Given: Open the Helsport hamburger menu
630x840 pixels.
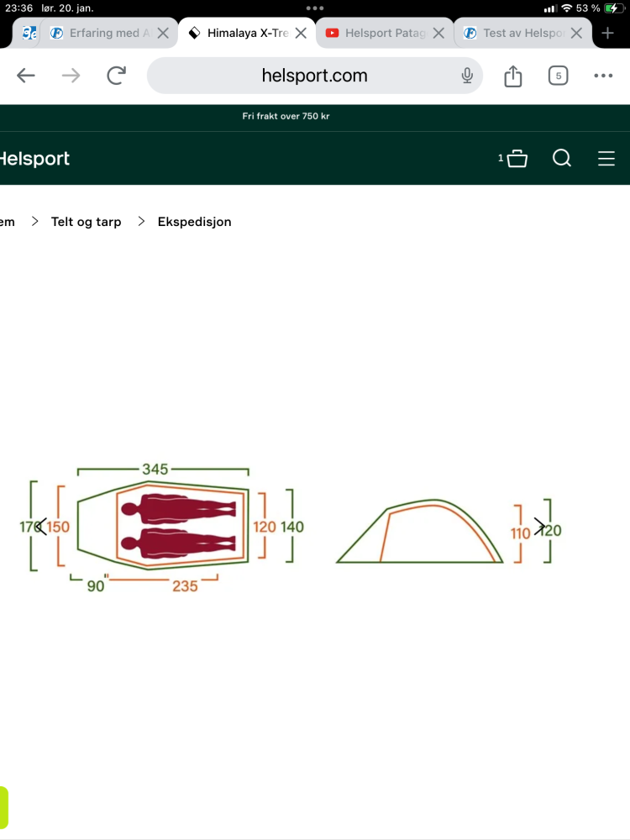Looking at the screenshot, I should (606, 158).
